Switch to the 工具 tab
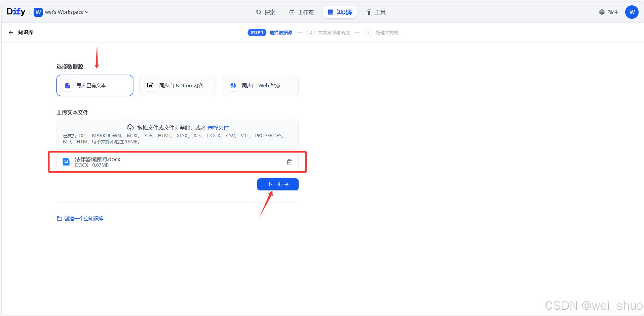644x316 pixels. pyautogui.click(x=376, y=12)
